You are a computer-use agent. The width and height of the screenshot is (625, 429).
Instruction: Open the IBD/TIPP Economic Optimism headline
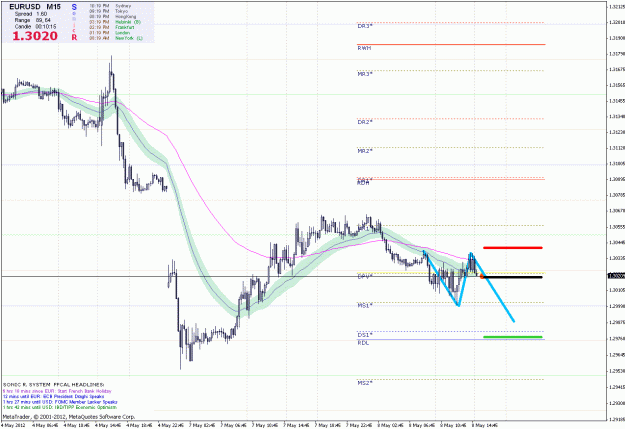point(60,407)
